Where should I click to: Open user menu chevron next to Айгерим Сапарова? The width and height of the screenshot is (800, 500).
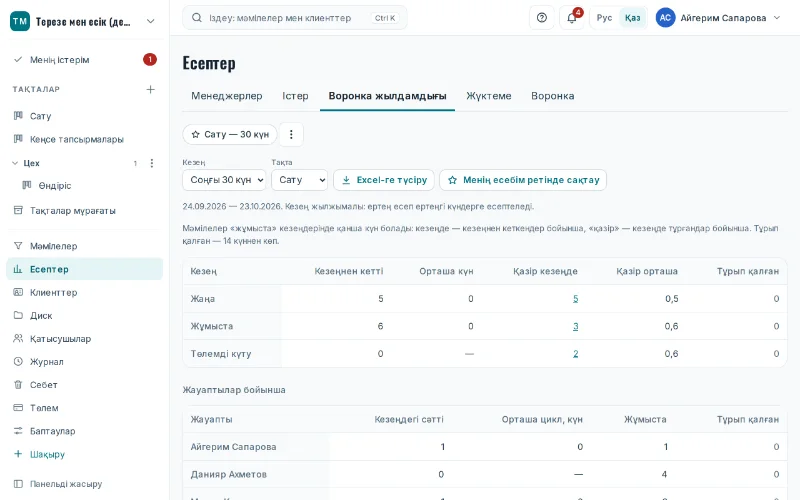point(777,18)
